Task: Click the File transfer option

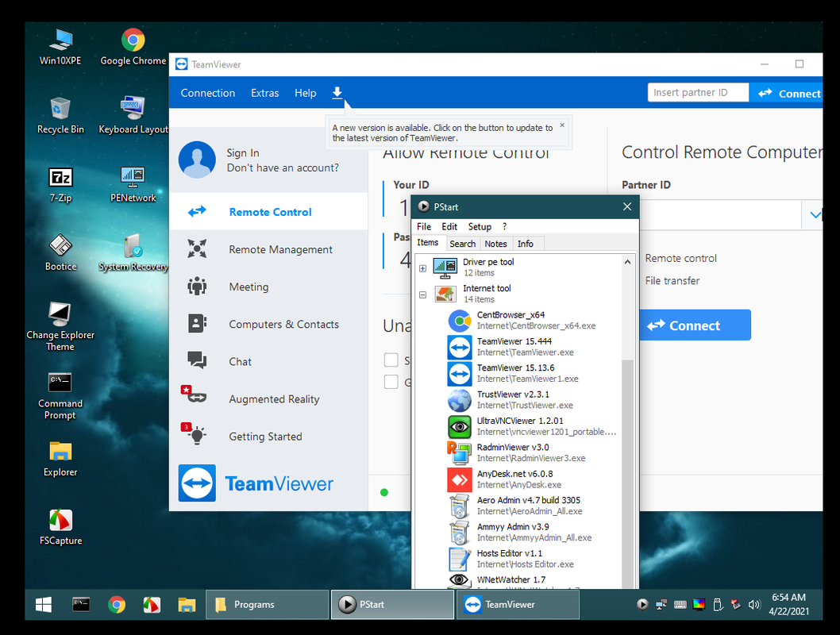Action: [672, 280]
